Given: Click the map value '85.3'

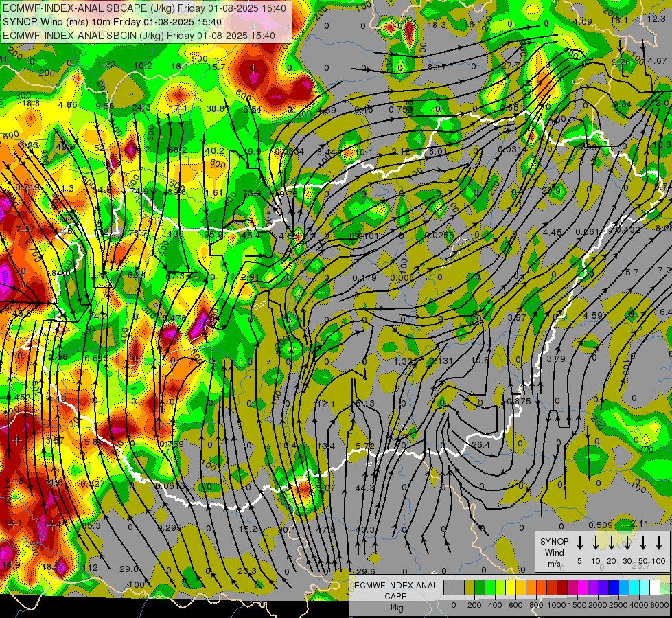Looking at the screenshot, I should 91,525.
